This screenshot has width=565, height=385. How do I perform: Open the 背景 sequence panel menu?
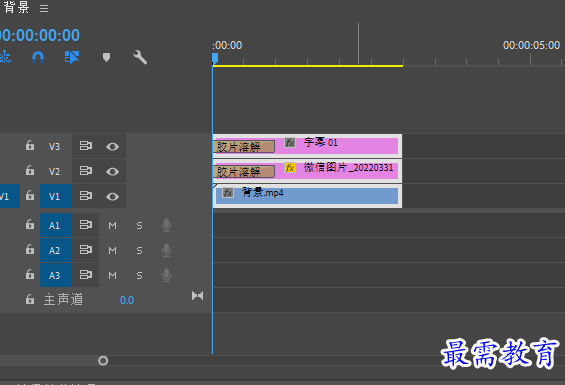tap(44, 8)
